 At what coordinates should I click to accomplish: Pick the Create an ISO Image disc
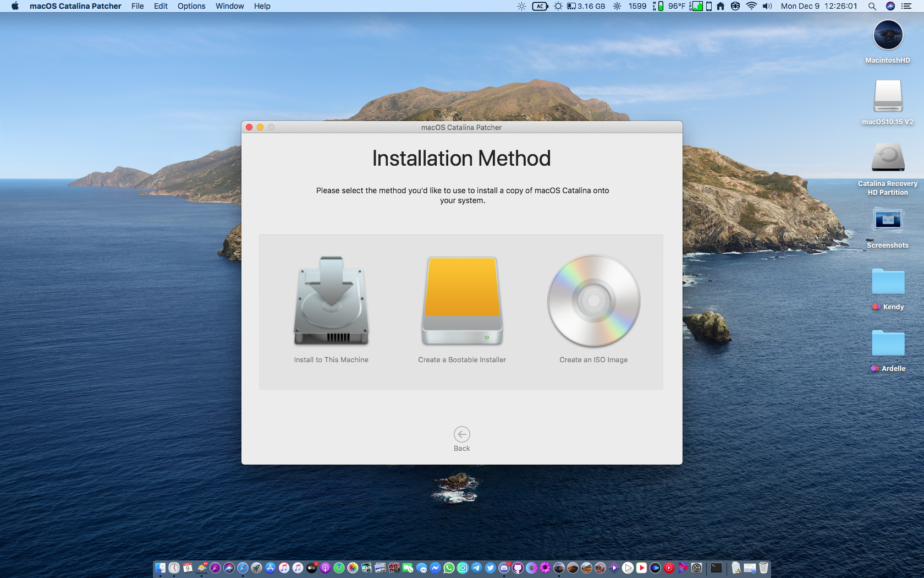pos(593,301)
